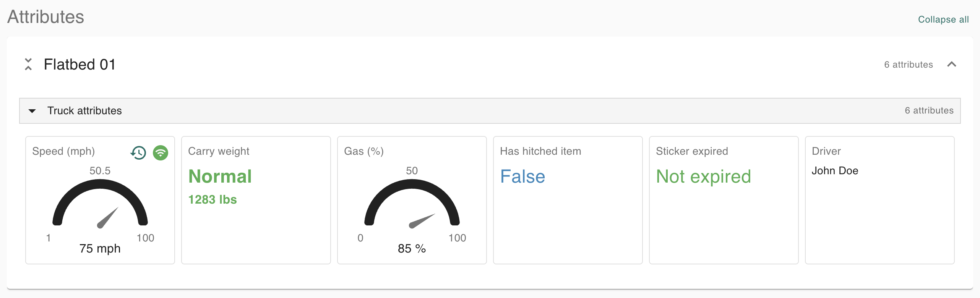Viewport: 980px width, 298px height.
Task: Click the Not expired sticker status
Action: tap(703, 177)
